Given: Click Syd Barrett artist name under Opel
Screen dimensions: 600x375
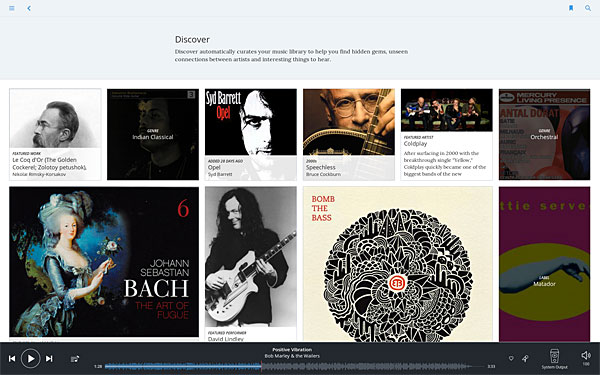Looking at the screenshot, I should pos(220,174).
